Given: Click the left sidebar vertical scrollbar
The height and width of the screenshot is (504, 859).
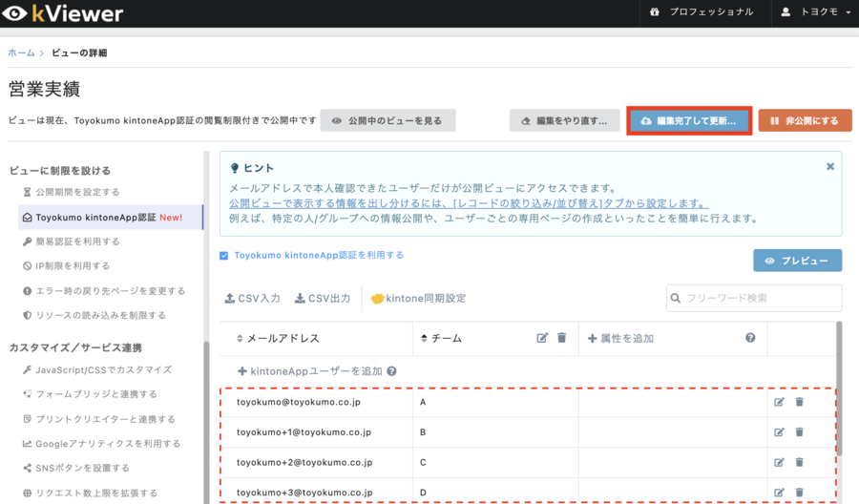Looking at the screenshot, I should (206, 422).
